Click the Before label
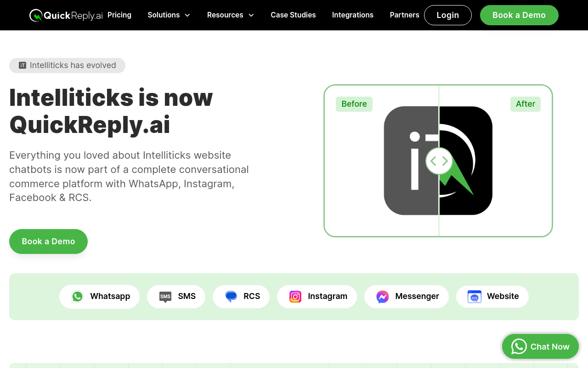This screenshot has width=588, height=368. pos(354,104)
